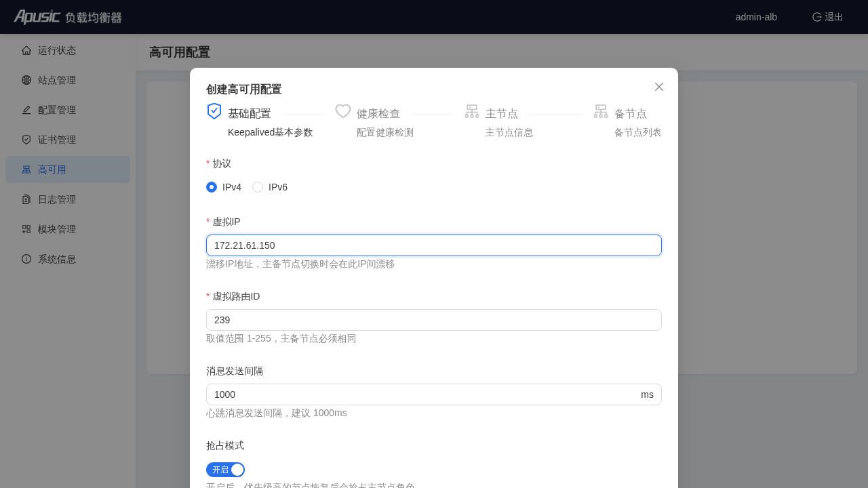Focus the 消息发送间隔 input field
Viewport: 868px width, 488px height.
point(434,394)
